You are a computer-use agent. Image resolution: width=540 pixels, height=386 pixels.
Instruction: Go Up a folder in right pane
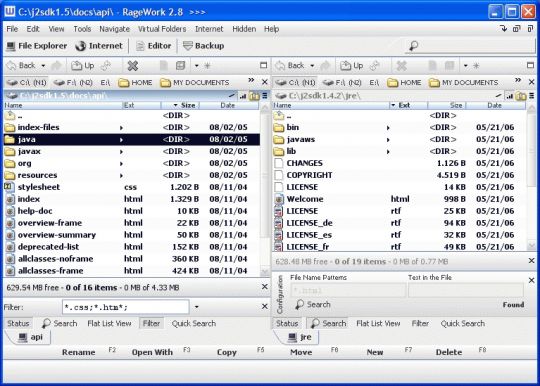[x=352, y=65]
